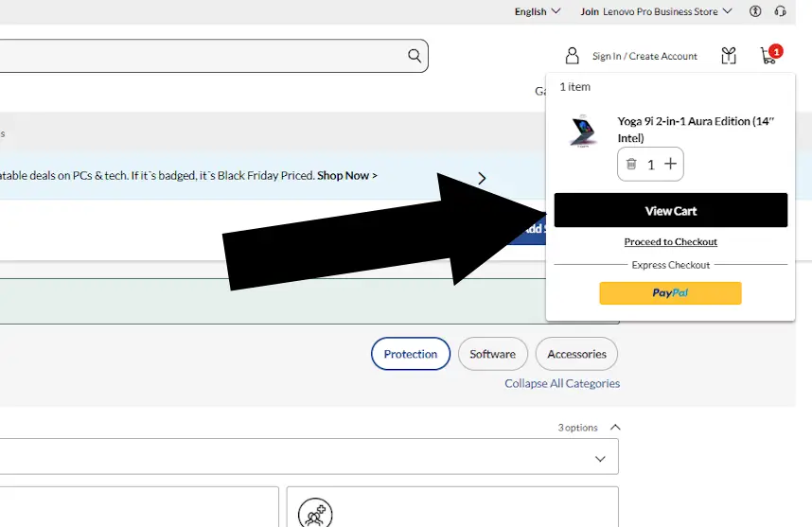This screenshot has width=812, height=527.
Task: Open the gift box rewards icon
Action: (728, 56)
